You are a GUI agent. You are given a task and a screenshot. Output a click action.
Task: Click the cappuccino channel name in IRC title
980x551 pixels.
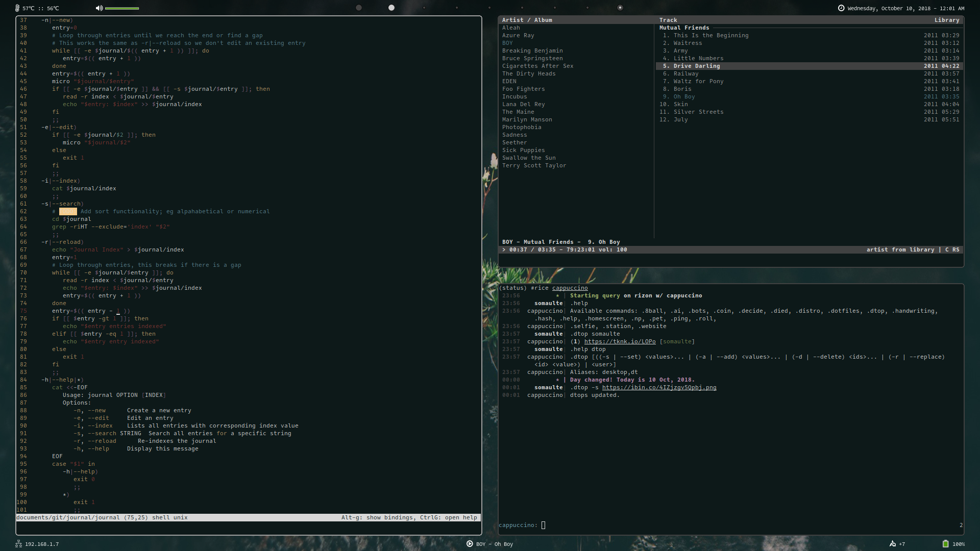(570, 288)
